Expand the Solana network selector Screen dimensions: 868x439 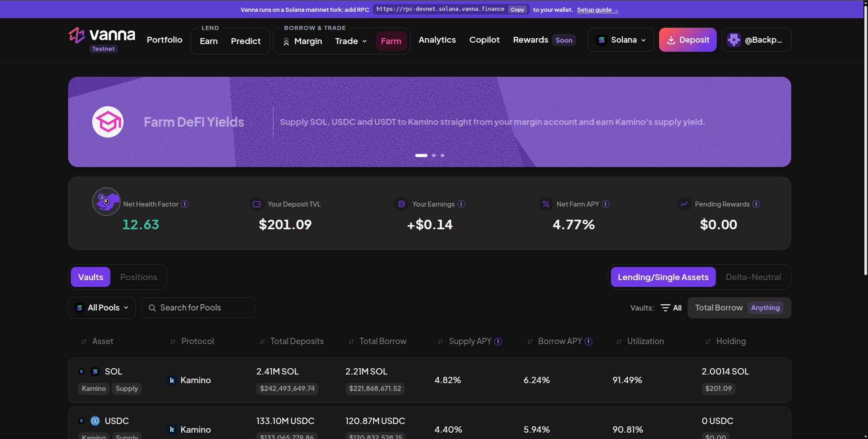(x=620, y=40)
